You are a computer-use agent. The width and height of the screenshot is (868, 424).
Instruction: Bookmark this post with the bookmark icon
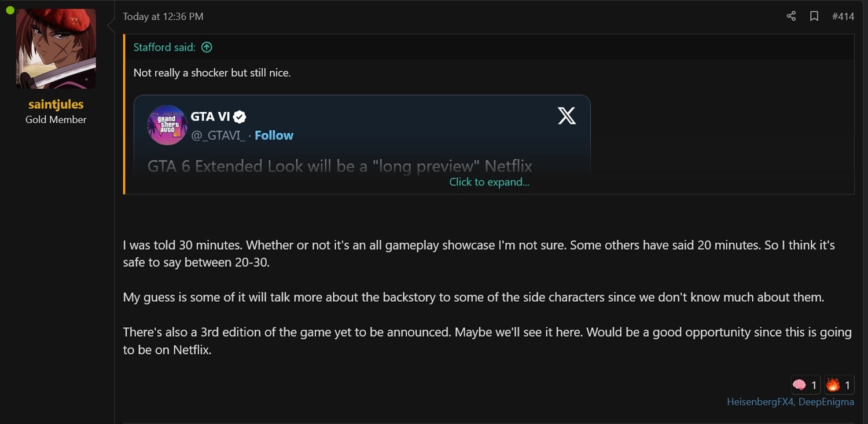click(814, 16)
